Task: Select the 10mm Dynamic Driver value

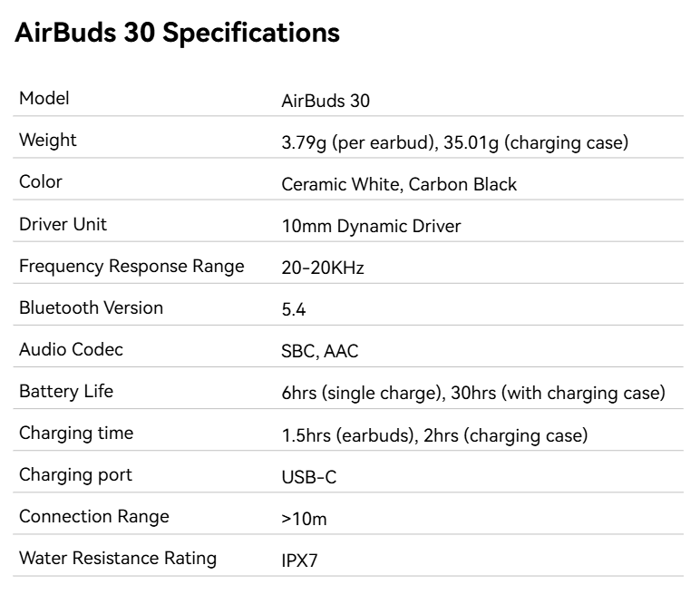Action: (x=371, y=227)
